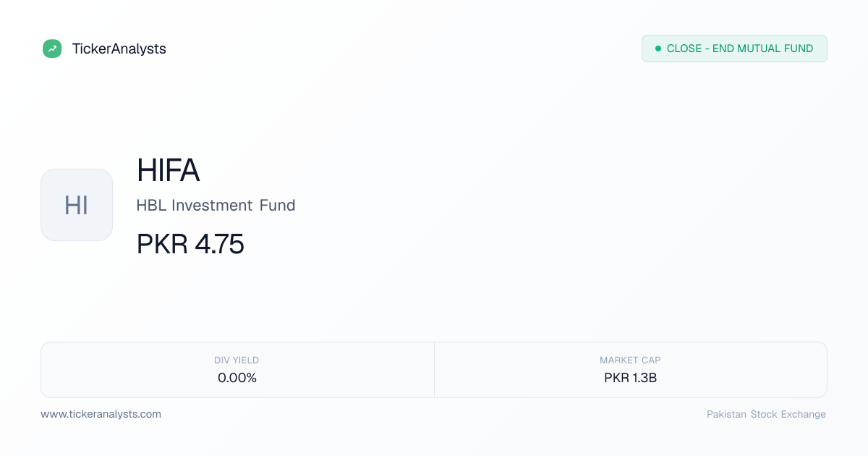Click the green dot in the fund badge
Image resolution: width=868 pixels, height=456 pixels.
tap(658, 48)
